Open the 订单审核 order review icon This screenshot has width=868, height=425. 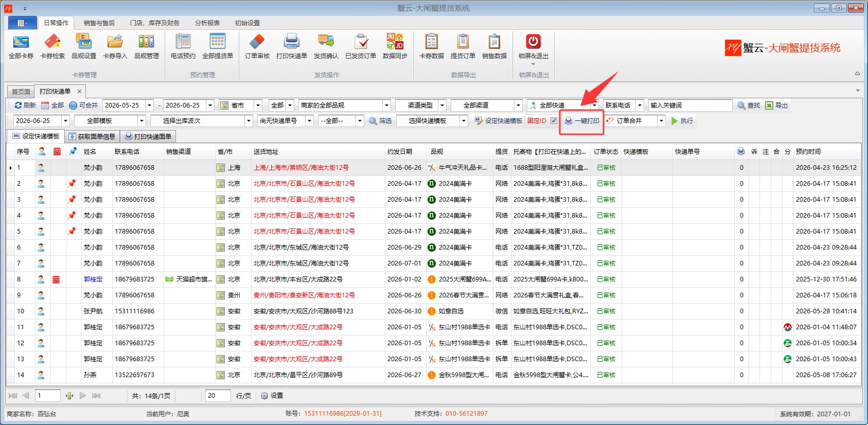(257, 46)
